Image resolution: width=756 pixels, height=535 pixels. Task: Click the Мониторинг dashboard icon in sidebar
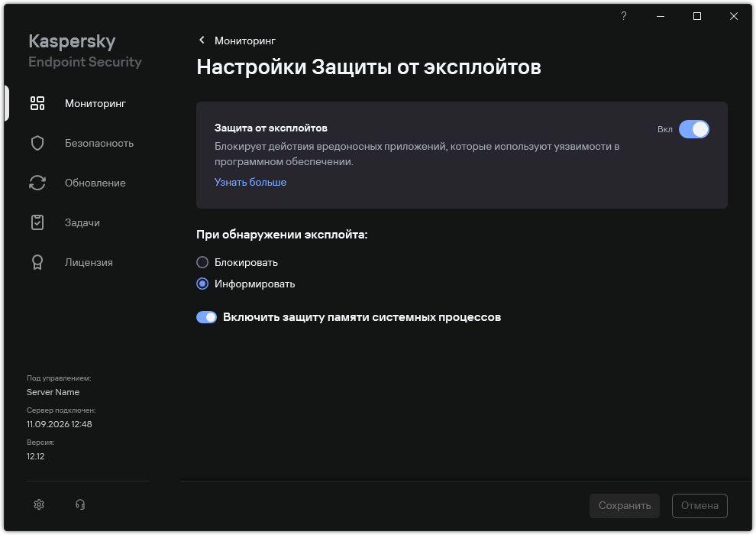[x=37, y=103]
